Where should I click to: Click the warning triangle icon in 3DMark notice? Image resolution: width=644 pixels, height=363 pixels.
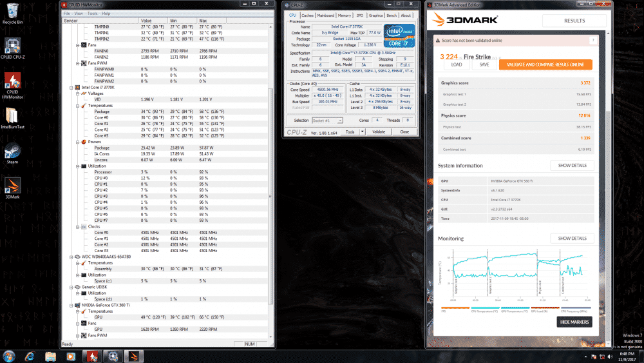point(438,40)
